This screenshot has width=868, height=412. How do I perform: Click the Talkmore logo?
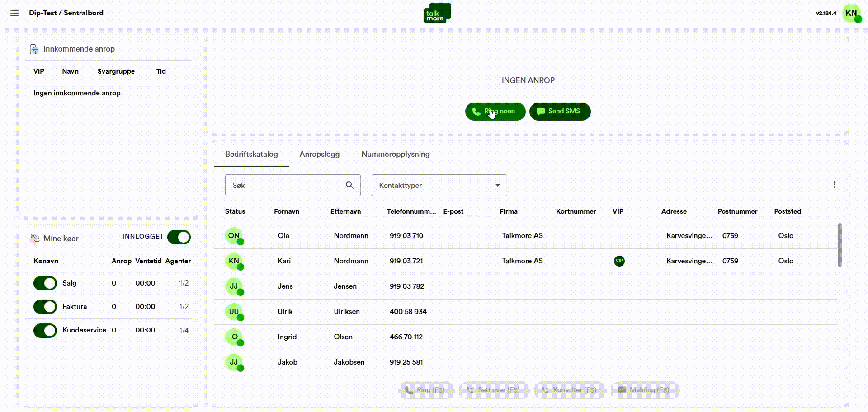(x=437, y=13)
